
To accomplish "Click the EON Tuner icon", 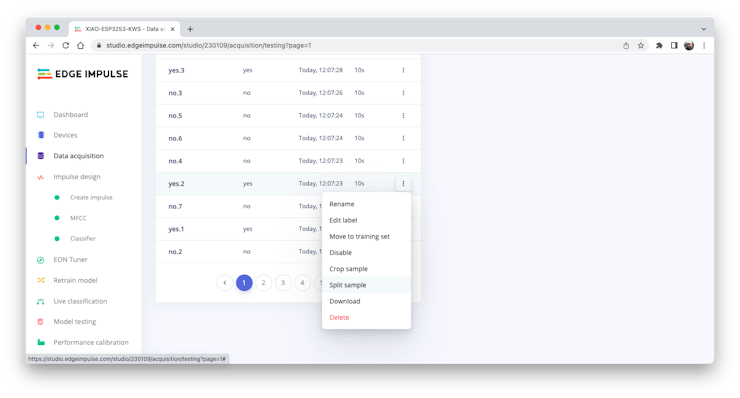I will click(41, 260).
